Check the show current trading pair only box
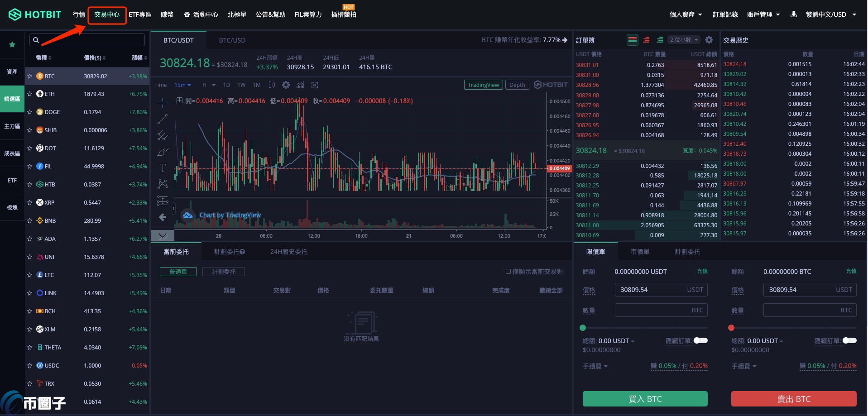This screenshot has height=416, width=868. tap(508, 272)
